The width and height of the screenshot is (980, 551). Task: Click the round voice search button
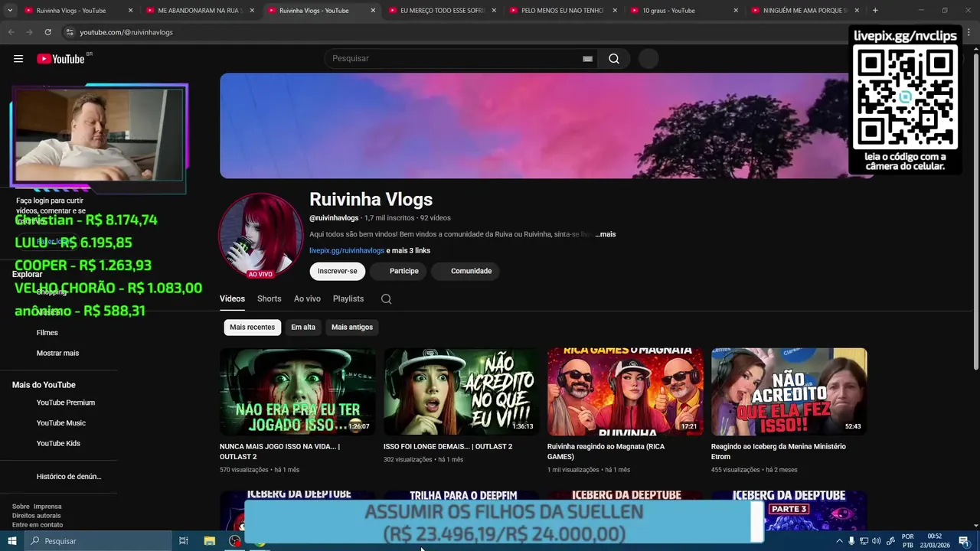[x=648, y=59]
